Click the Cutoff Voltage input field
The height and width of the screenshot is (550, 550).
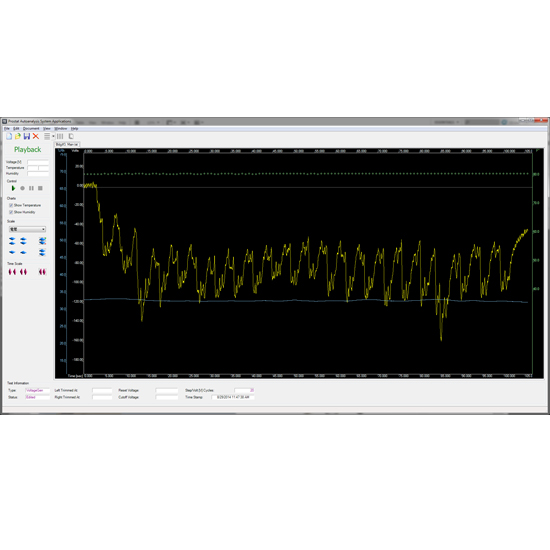pyautogui.click(x=167, y=397)
